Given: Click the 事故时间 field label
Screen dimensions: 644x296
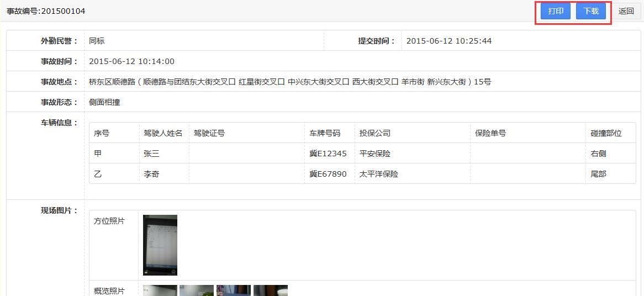Looking at the screenshot, I should [x=59, y=62].
